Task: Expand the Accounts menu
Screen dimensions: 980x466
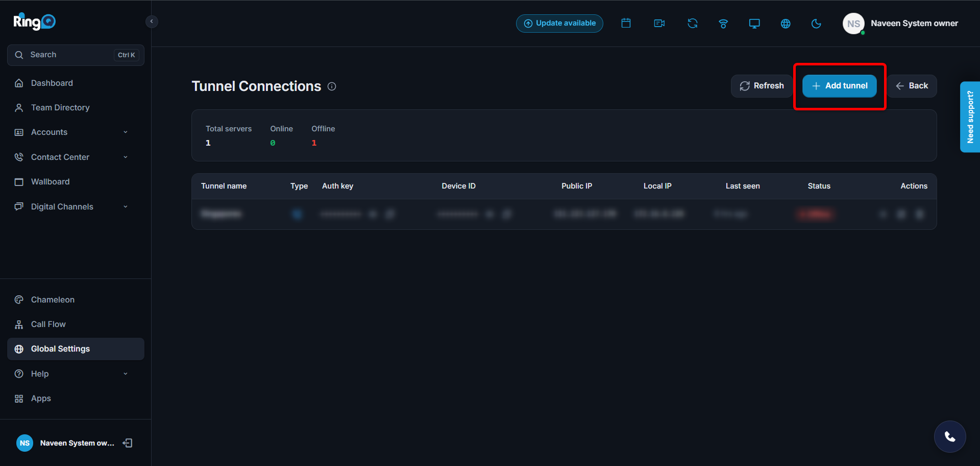Action: 76,132
